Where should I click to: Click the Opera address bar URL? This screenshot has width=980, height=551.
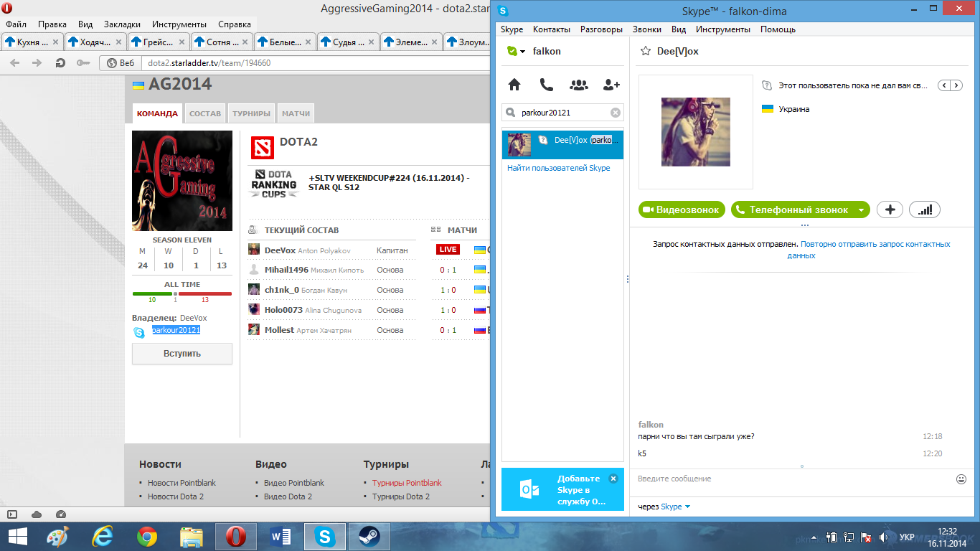(209, 63)
